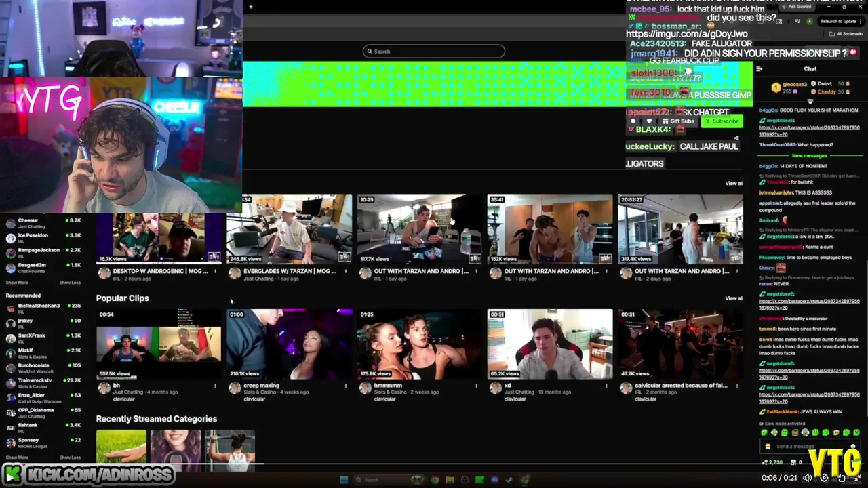Play the hmmmmm clip

(420, 344)
